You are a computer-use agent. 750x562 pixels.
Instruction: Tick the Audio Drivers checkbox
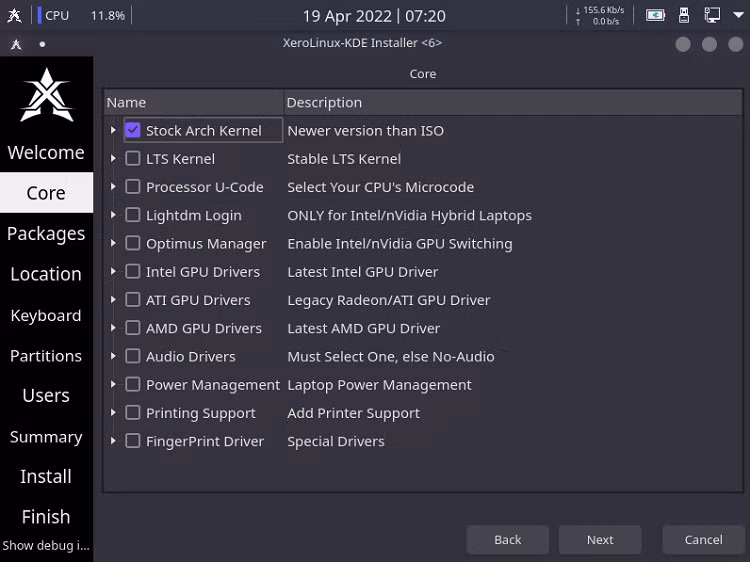[132, 356]
